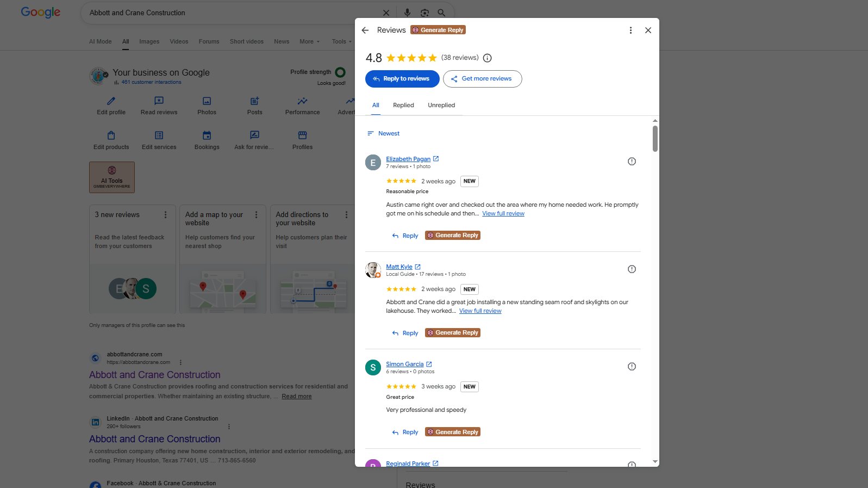
Task: Click the Generate Reply badge in the Reviews header
Action: click(438, 30)
